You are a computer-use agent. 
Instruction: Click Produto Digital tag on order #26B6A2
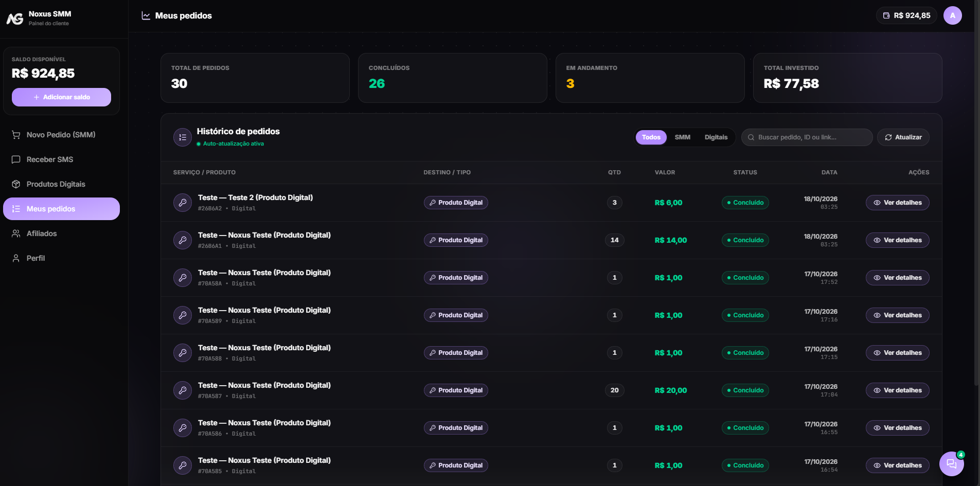456,203
